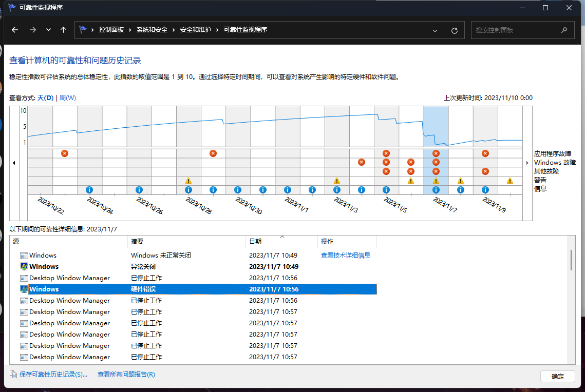Click the warning triangle for 2023/11/3
This screenshot has width=585, height=392.
point(337,181)
